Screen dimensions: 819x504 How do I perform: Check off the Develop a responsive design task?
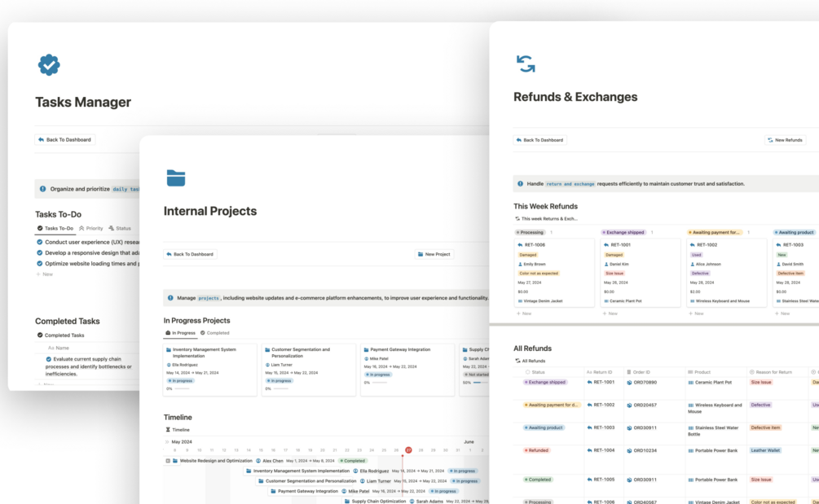pyautogui.click(x=40, y=252)
